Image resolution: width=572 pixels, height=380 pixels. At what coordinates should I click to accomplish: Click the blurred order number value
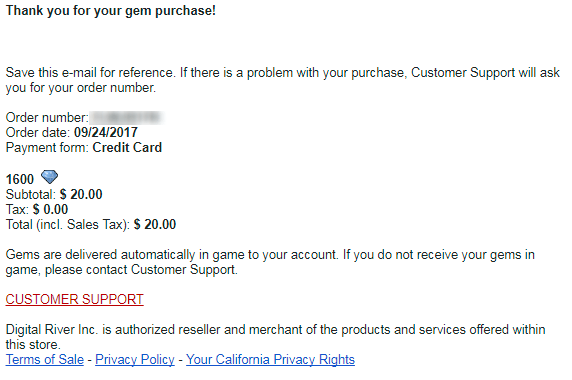tap(126, 117)
